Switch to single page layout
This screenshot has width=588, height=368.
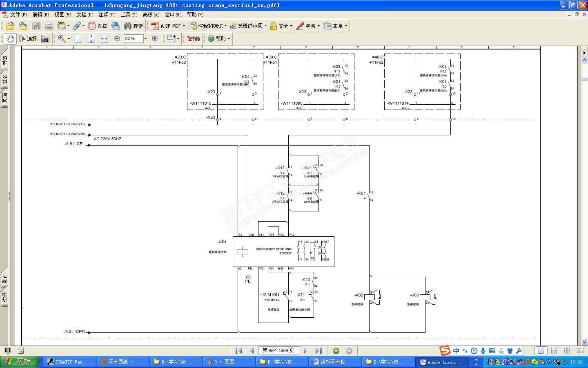[x=541, y=351]
